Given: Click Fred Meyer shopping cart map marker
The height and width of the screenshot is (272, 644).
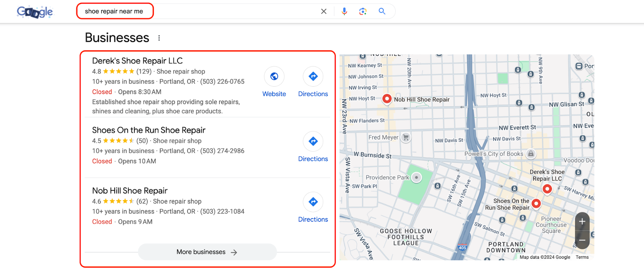Looking at the screenshot, I should point(406,137).
